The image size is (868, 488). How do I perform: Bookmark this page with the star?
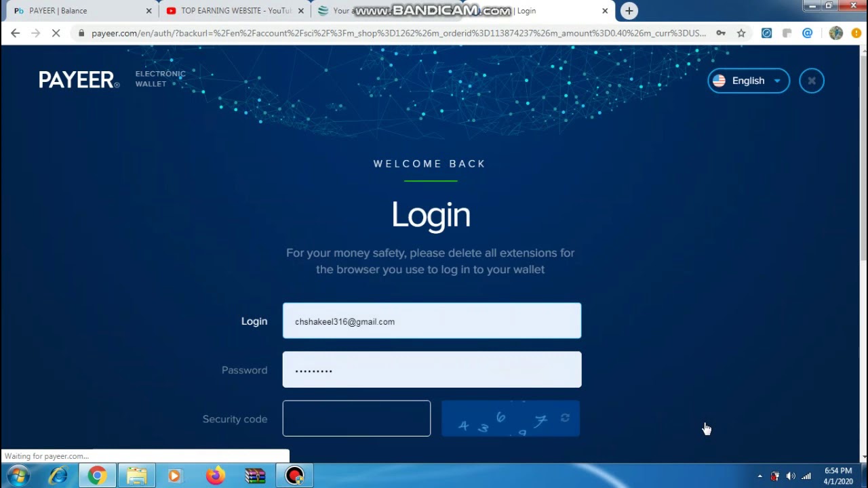(741, 33)
